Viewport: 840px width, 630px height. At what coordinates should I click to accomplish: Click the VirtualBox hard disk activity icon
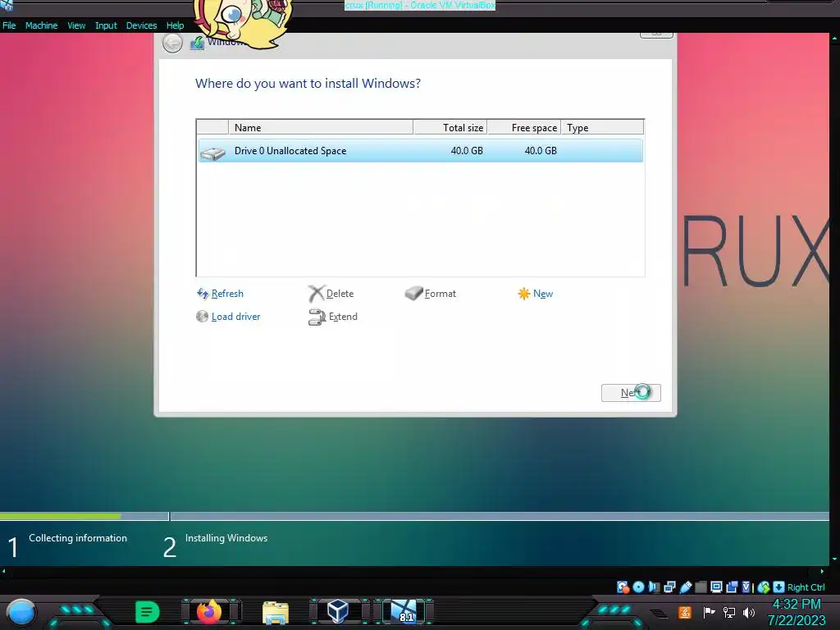click(x=623, y=587)
